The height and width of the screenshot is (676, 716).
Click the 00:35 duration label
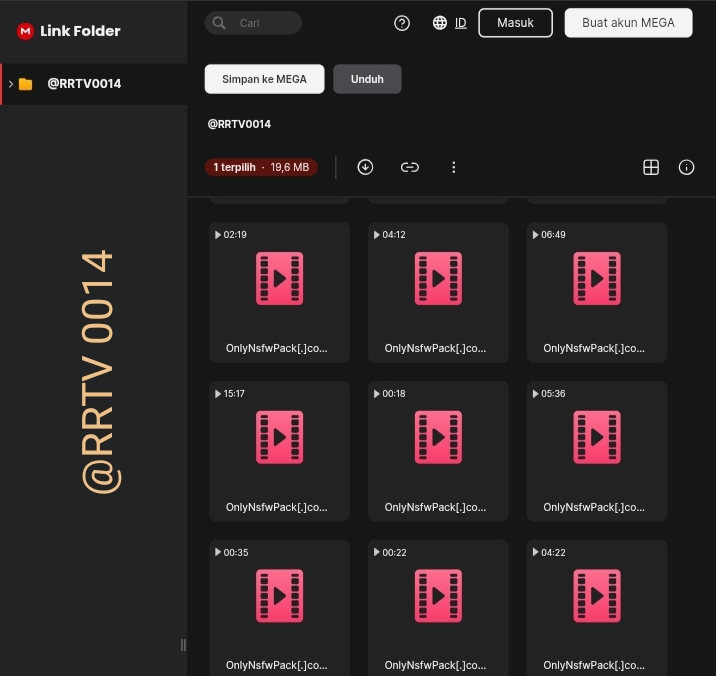pyautogui.click(x=236, y=553)
